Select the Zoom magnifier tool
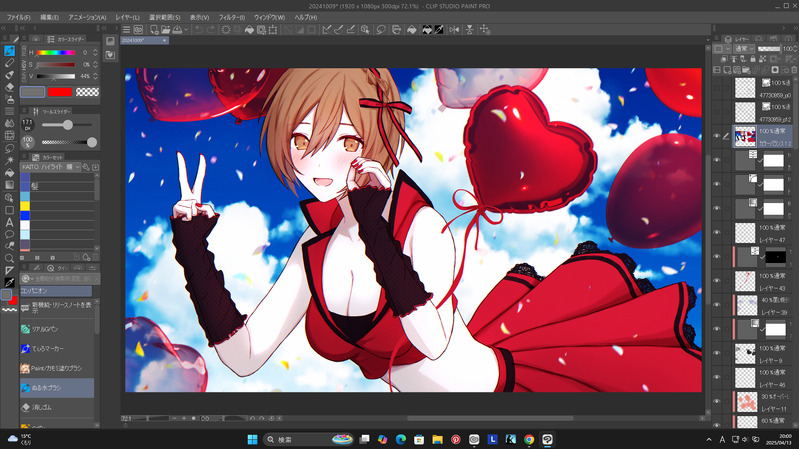799x449 pixels. pos(9,258)
